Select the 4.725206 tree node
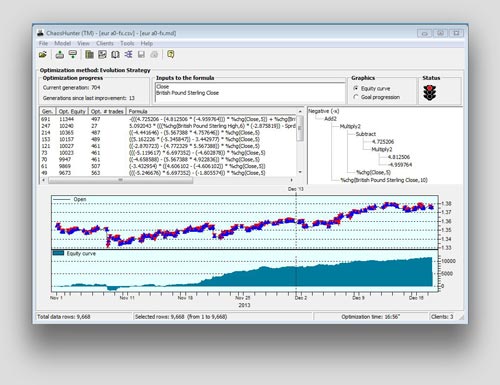500x385 pixels. click(x=383, y=142)
